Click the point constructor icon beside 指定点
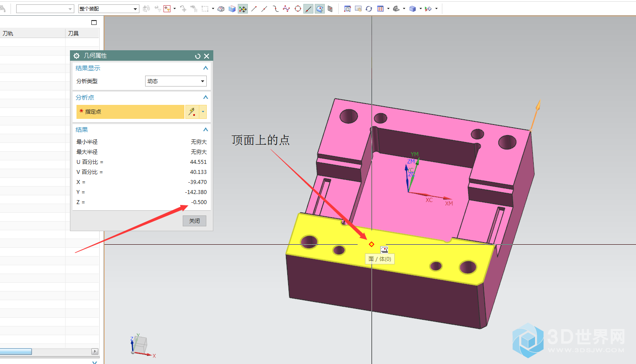The image size is (636, 364). coord(192,112)
